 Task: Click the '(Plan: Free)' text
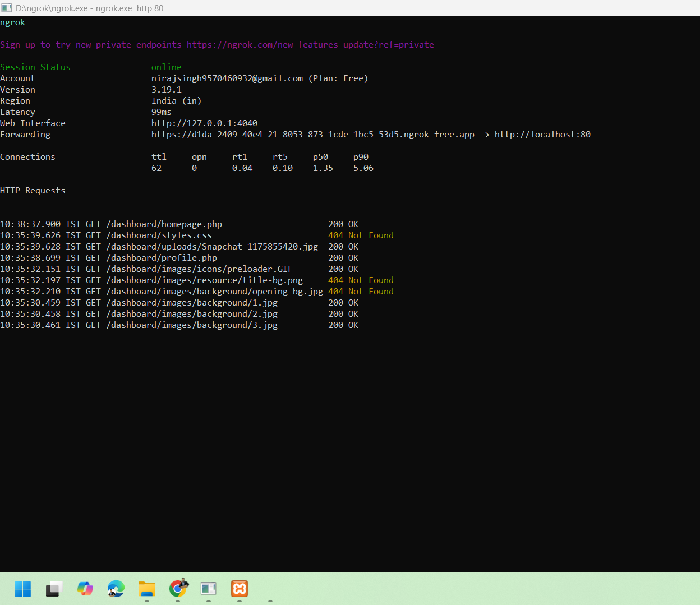click(x=338, y=78)
